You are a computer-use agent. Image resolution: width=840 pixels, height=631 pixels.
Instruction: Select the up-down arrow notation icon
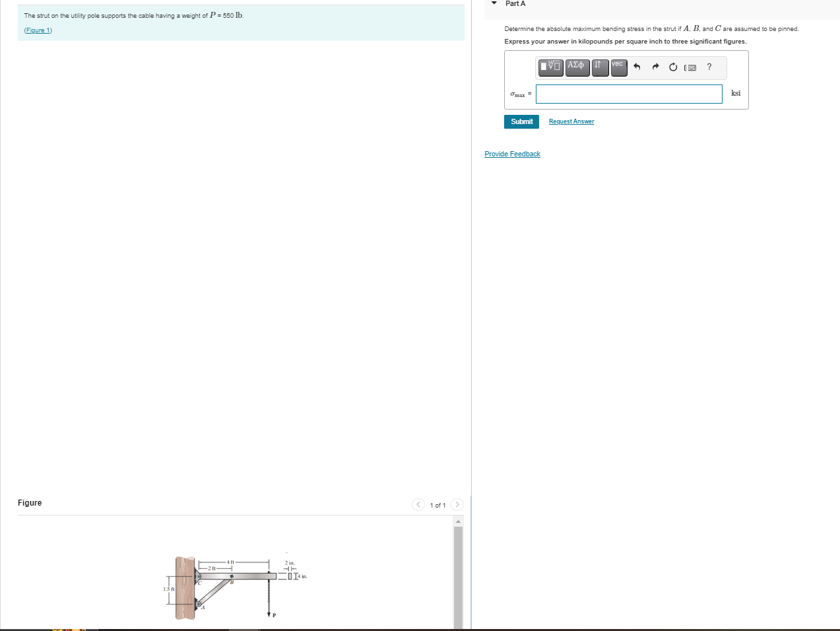pyautogui.click(x=599, y=67)
